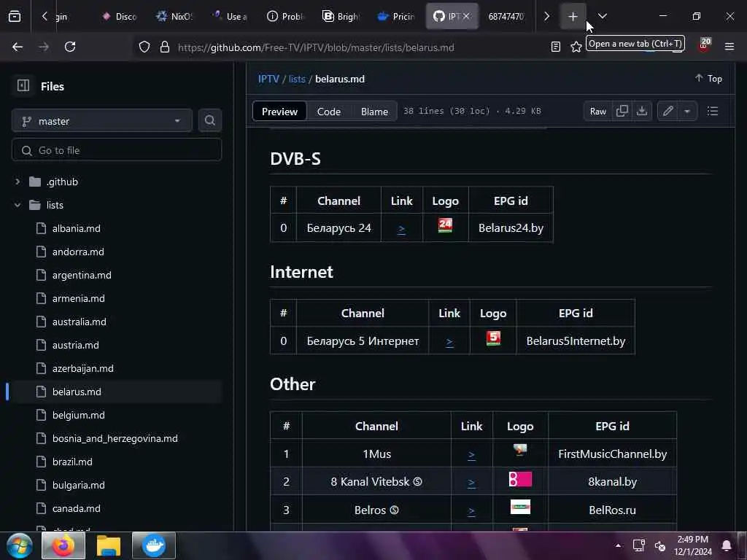This screenshot has width=747, height=560.
Task: Switch to the NixOS tab
Action: (x=174, y=16)
